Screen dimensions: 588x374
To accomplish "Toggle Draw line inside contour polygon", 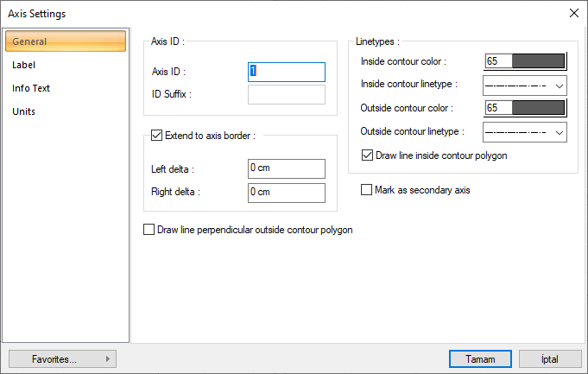I will [x=367, y=155].
